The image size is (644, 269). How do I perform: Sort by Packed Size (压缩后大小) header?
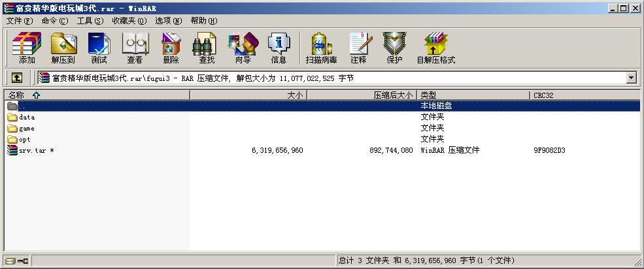(x=362, y=95)
